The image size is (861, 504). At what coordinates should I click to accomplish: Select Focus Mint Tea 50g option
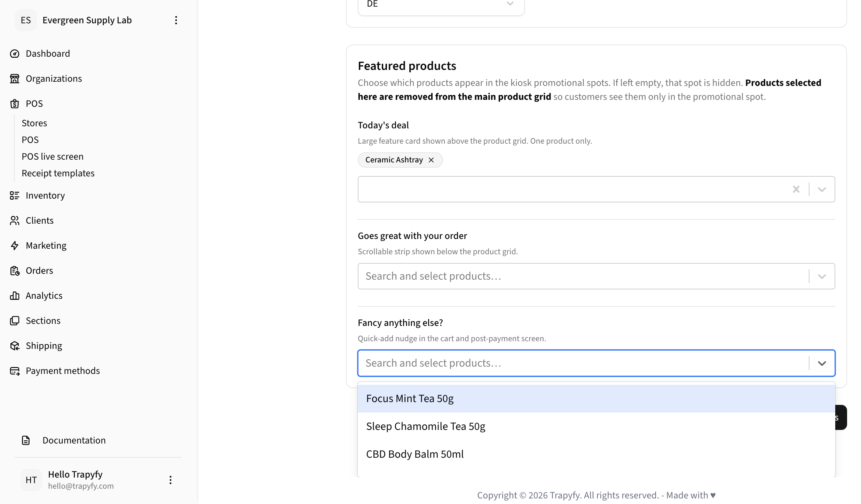click(597, 399)
